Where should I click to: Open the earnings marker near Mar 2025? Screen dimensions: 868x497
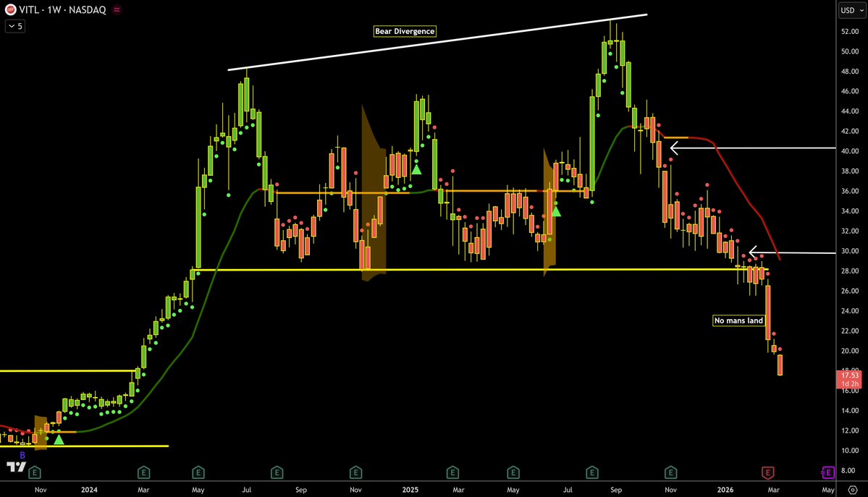452,472
